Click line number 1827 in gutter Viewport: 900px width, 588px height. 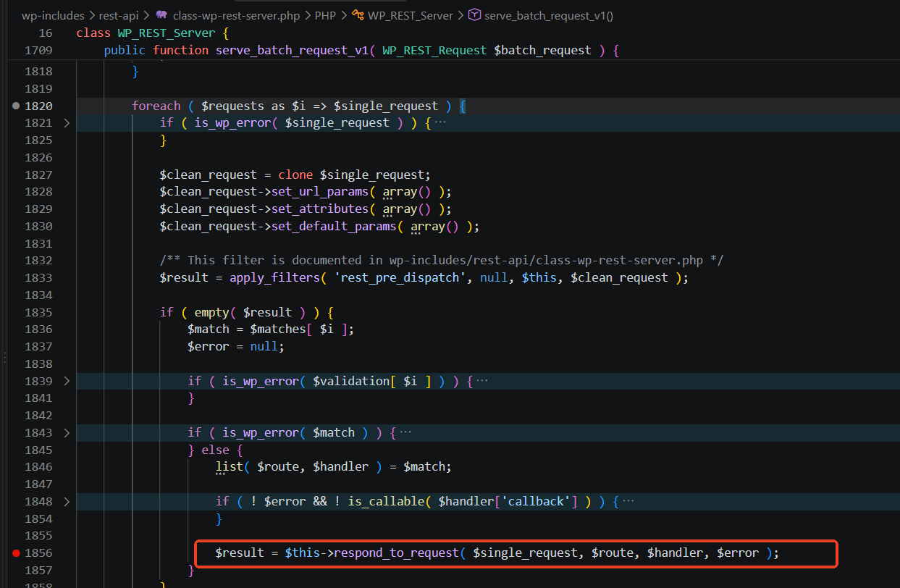(x=38, y=175)
